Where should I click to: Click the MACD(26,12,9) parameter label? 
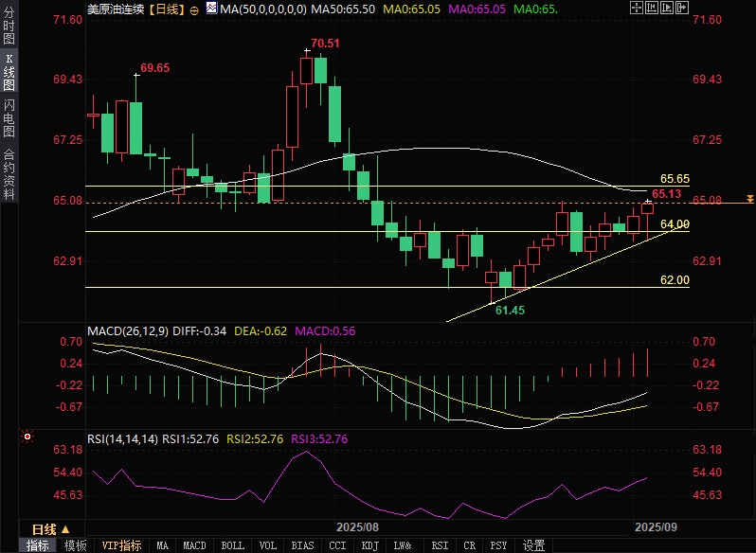pyautogui.click(x=128, y=330)
